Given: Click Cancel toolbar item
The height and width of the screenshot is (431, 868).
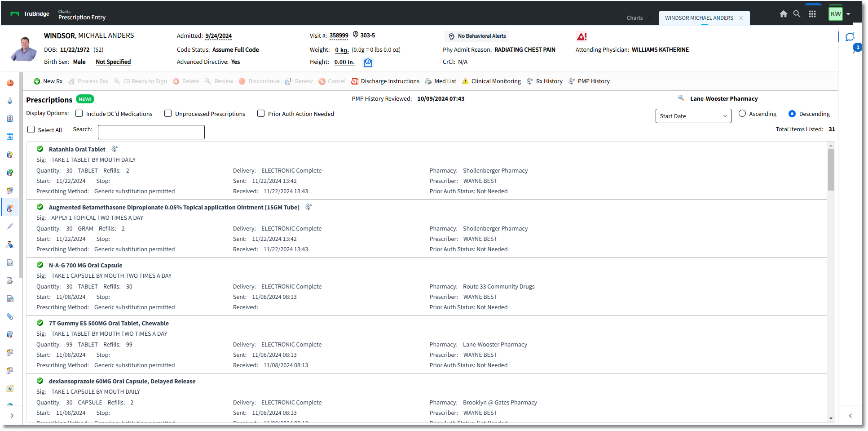Looking at the screenshot, I should (x=332, y=81).
